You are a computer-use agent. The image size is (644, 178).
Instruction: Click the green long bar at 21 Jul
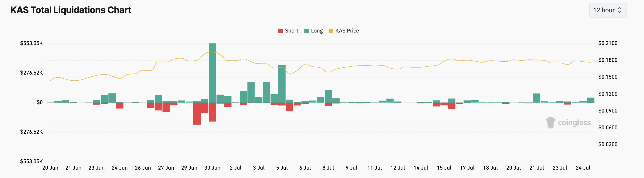537,98
